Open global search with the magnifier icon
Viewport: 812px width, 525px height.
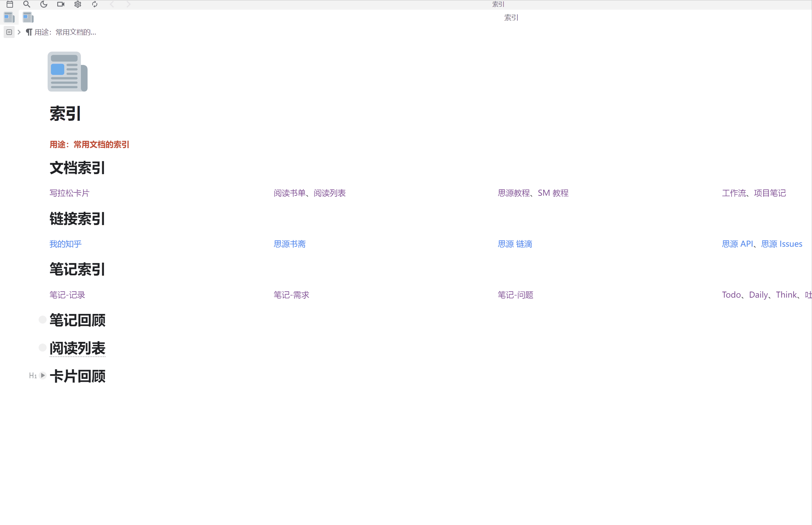coord(27,4)
